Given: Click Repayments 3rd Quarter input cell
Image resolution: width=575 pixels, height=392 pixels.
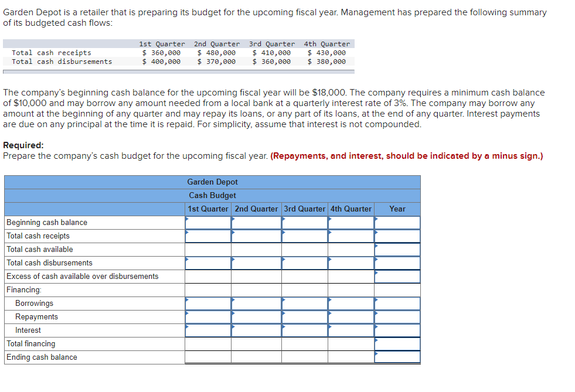Looking at the screenshot, I should coord(305,317).
